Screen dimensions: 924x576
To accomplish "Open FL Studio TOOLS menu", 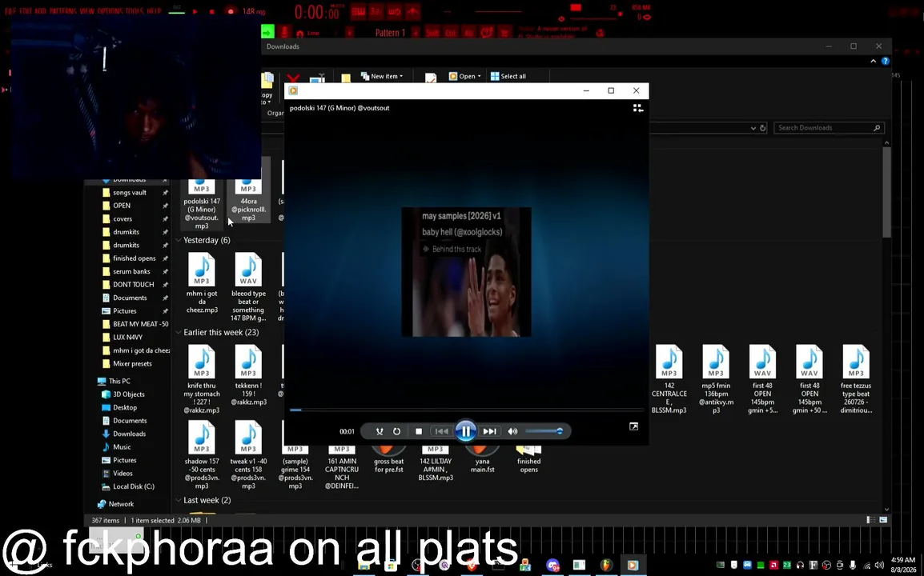I will (135, 12).
